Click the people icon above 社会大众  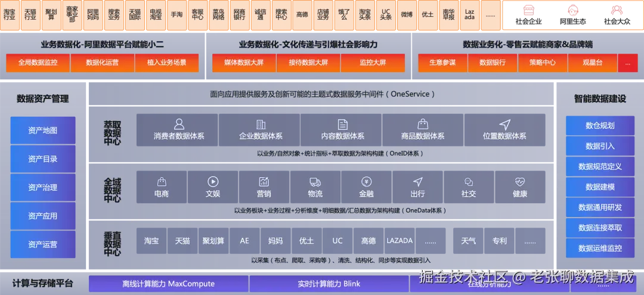click(x=617, y=10)
